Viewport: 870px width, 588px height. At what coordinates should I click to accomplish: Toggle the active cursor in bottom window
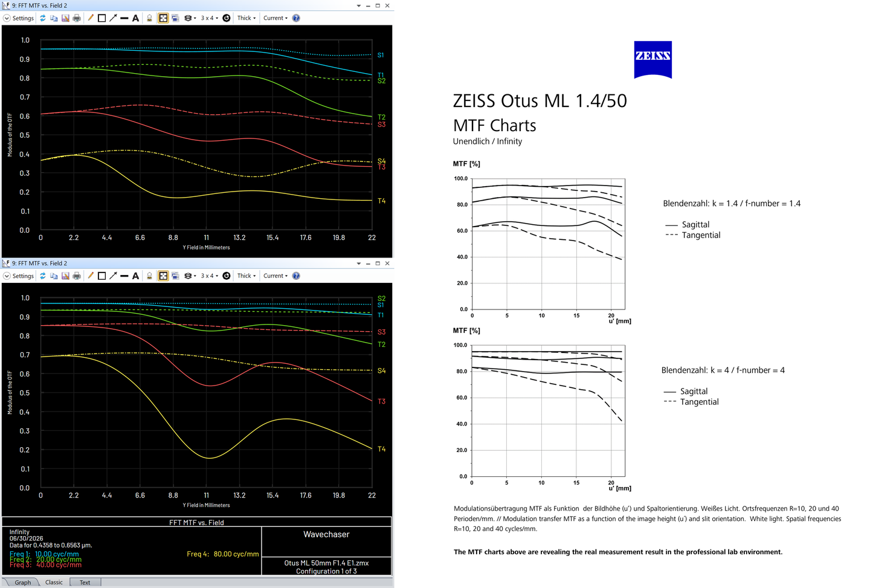(x=163, y=276)
